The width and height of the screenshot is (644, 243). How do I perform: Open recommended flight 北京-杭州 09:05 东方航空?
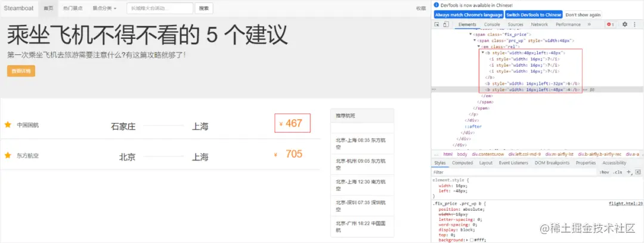[362, 164]
